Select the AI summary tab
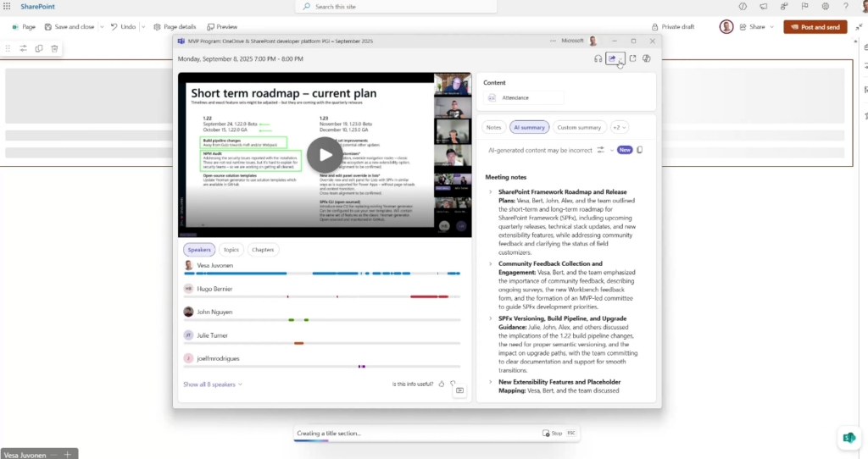The height and width of the screenshot is (459, 868). pos(529,127)
